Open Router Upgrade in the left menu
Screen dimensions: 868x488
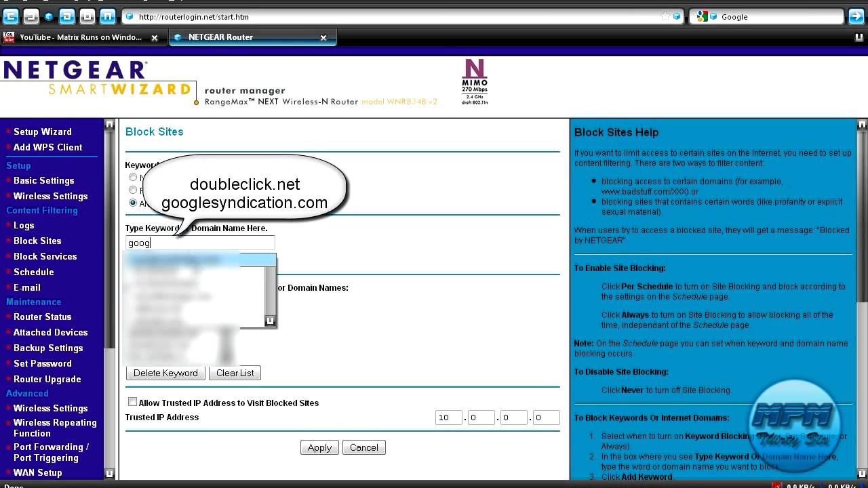tap(47, 379)
